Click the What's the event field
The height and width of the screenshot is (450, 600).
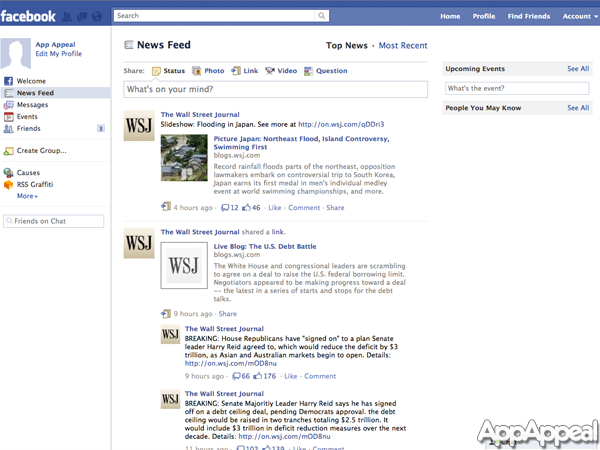(517, 88)
